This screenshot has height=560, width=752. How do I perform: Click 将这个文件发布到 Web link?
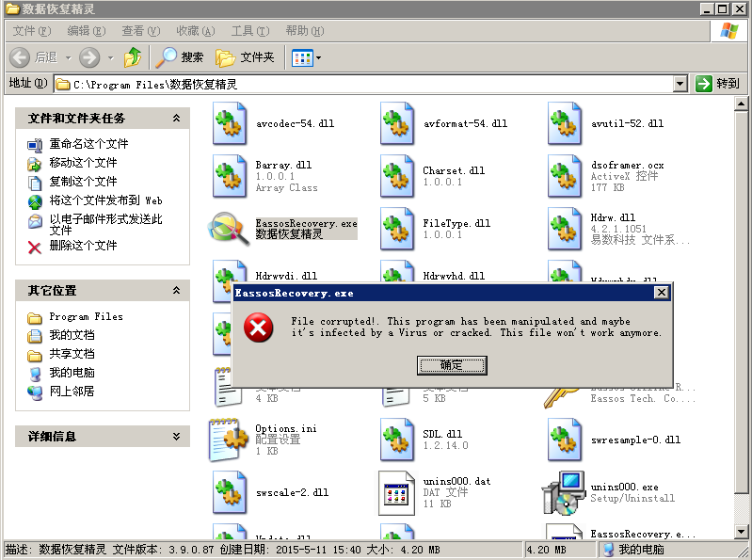click(105, 200)
